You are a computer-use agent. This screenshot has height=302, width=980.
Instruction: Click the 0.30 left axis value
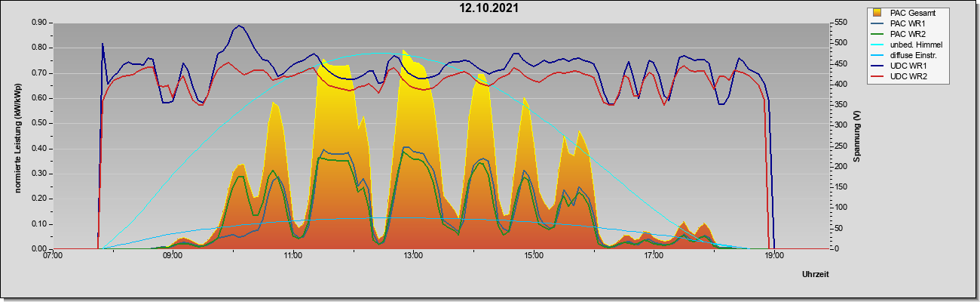(x=40, y=174)
